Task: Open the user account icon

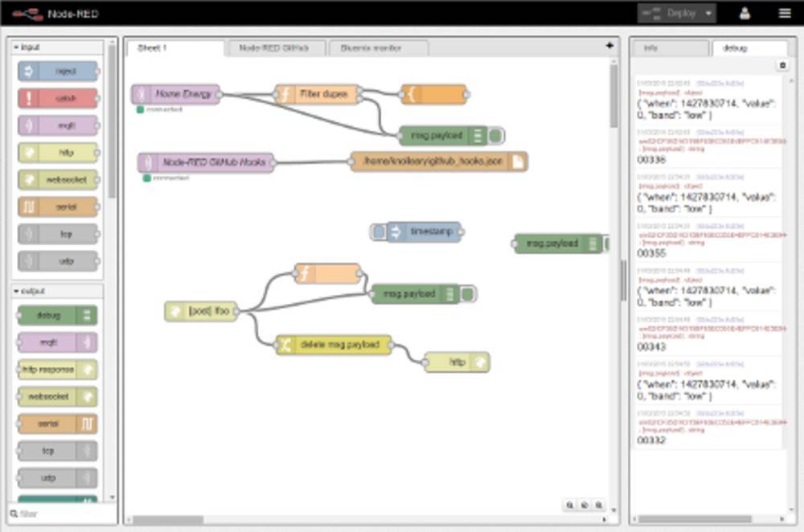Action: coord(745,13)
